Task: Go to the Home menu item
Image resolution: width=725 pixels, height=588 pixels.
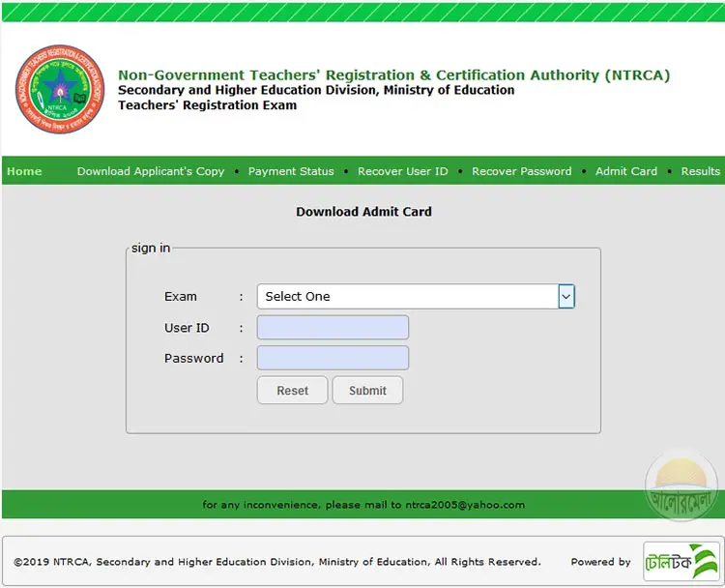Action: click(x=24, y=171)
